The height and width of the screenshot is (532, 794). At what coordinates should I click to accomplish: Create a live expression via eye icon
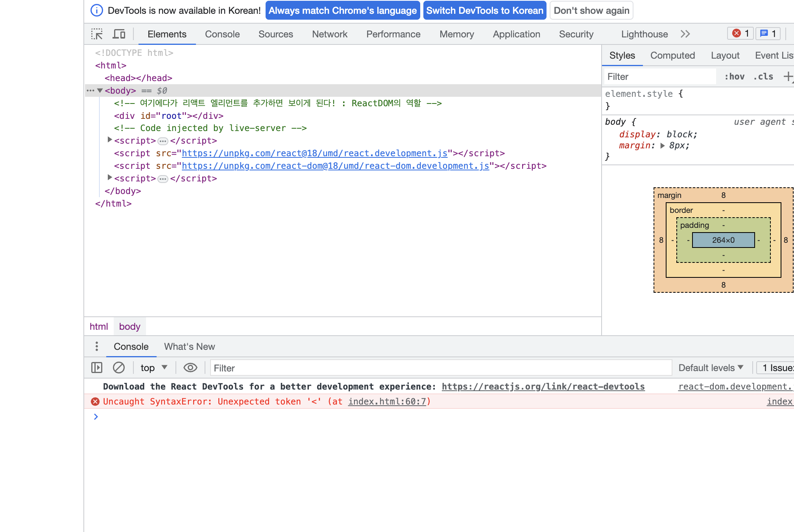(190, 368)
